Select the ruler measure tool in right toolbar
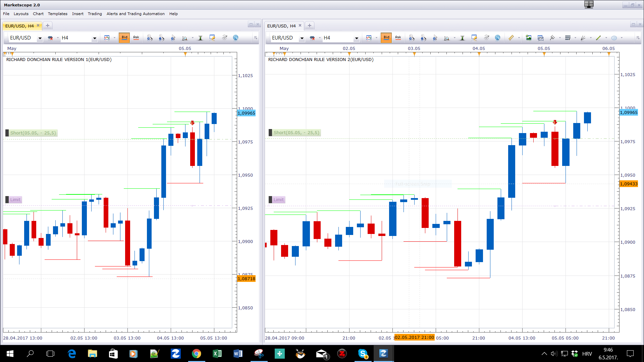 pyautogui.click(x=511, y=38)
